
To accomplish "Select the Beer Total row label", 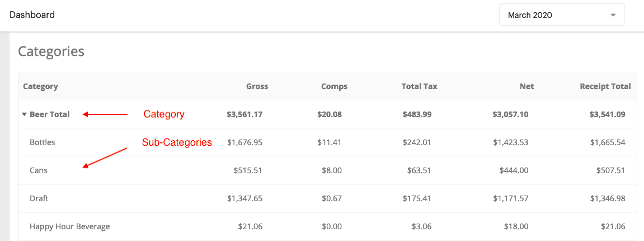I will click(x=50, y=114).
